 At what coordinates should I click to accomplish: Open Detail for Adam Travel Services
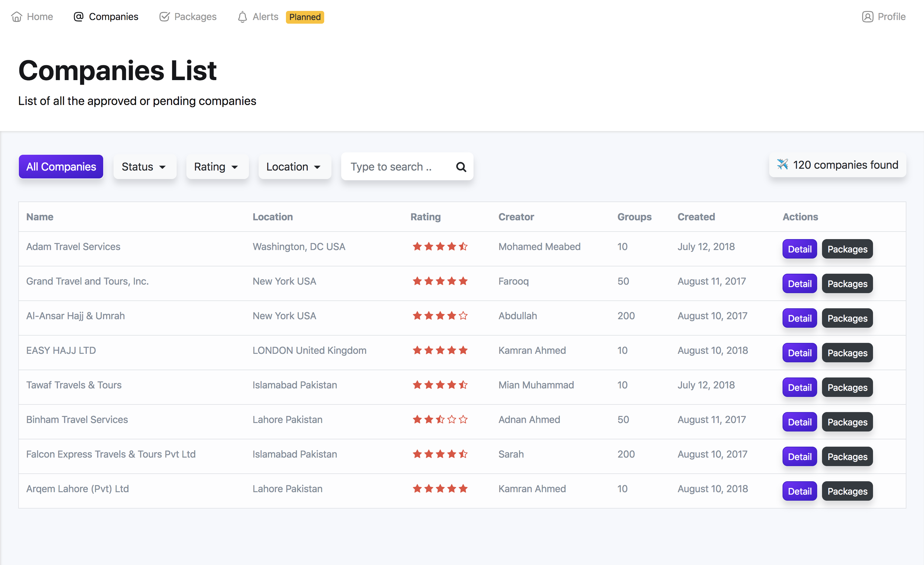(799, 249)
